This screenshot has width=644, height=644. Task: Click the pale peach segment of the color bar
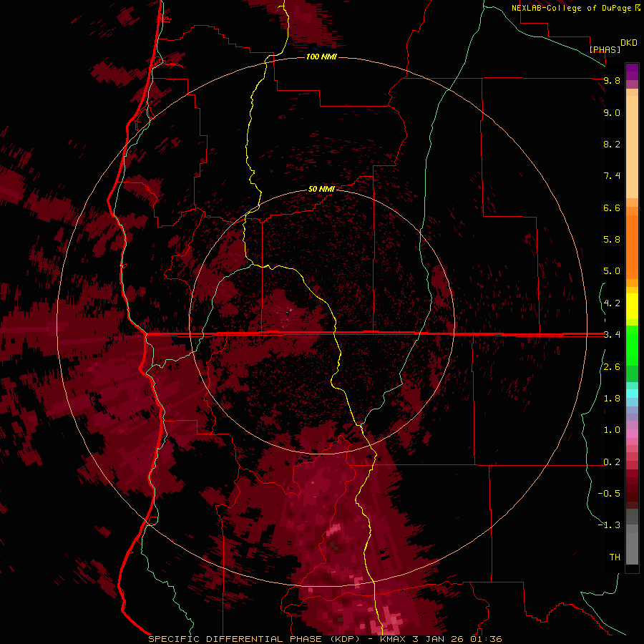point(632,148)
